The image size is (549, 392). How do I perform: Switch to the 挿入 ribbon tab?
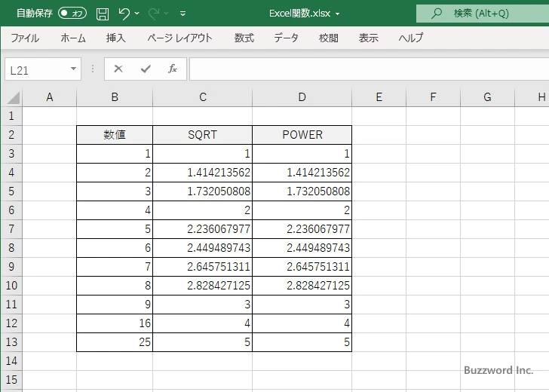(116, 38)
